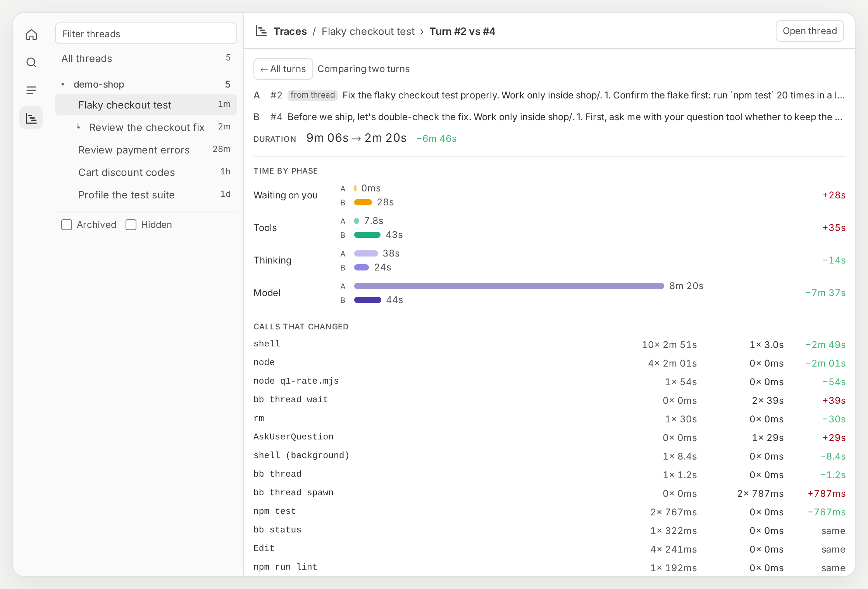Toggle the Hidden checkbox

point(131,225)
